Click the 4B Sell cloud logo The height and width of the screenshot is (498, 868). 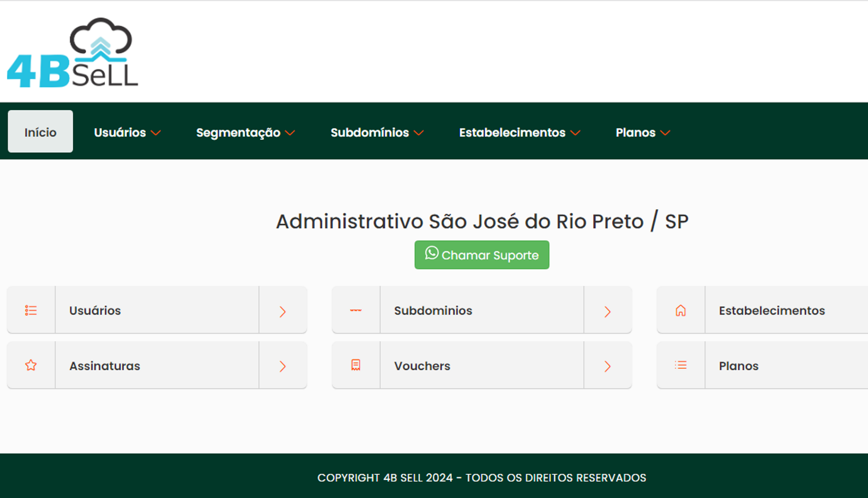pyautogui.click(x=72, y=53)
